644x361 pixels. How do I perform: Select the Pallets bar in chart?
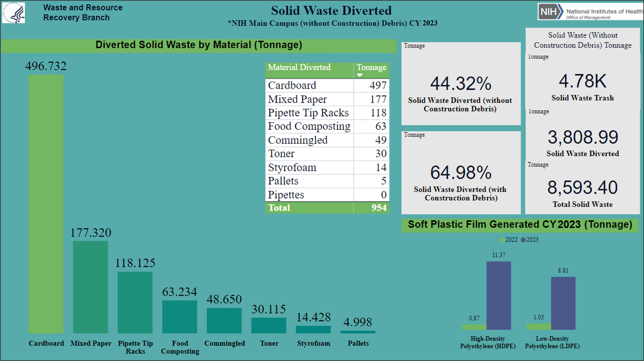click(358, 332)
